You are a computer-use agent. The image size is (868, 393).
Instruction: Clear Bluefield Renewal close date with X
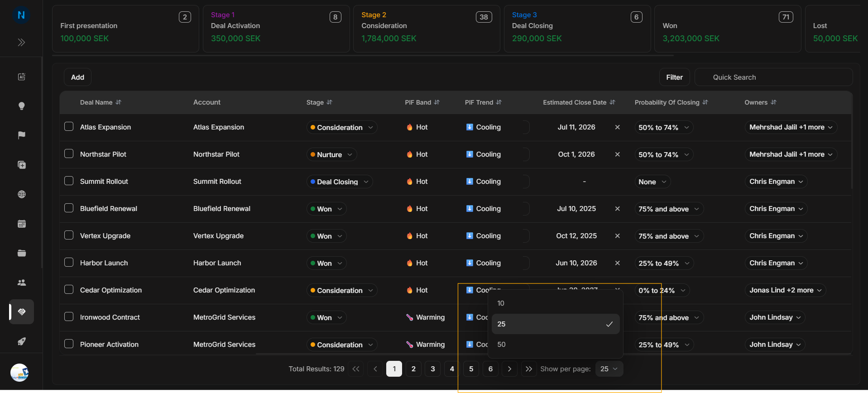pos(617,209)
